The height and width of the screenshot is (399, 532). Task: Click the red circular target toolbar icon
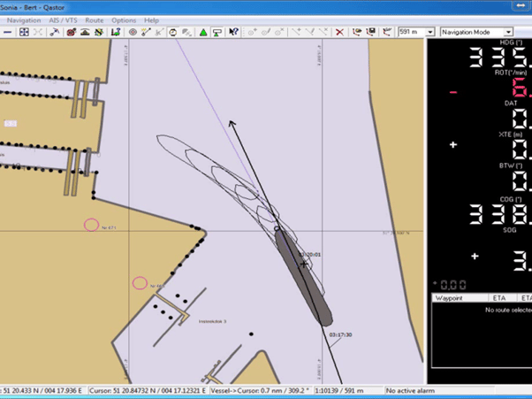(71, 33)
